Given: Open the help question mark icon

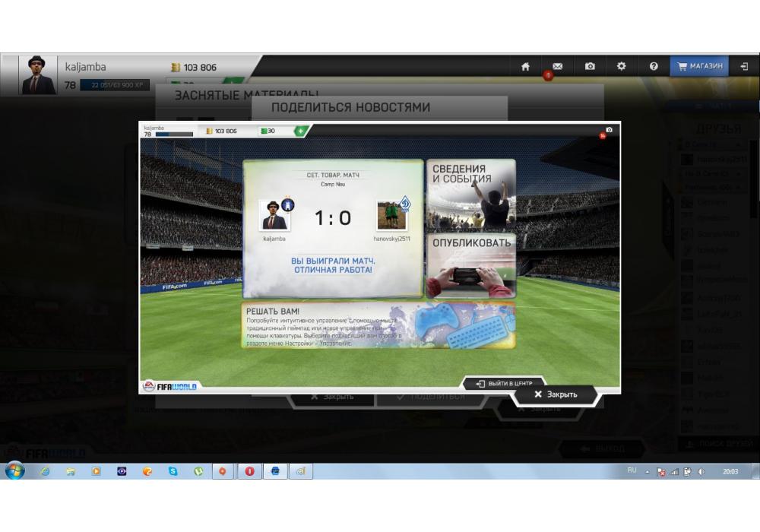Looking at the screenshot, I should point(654,66).
